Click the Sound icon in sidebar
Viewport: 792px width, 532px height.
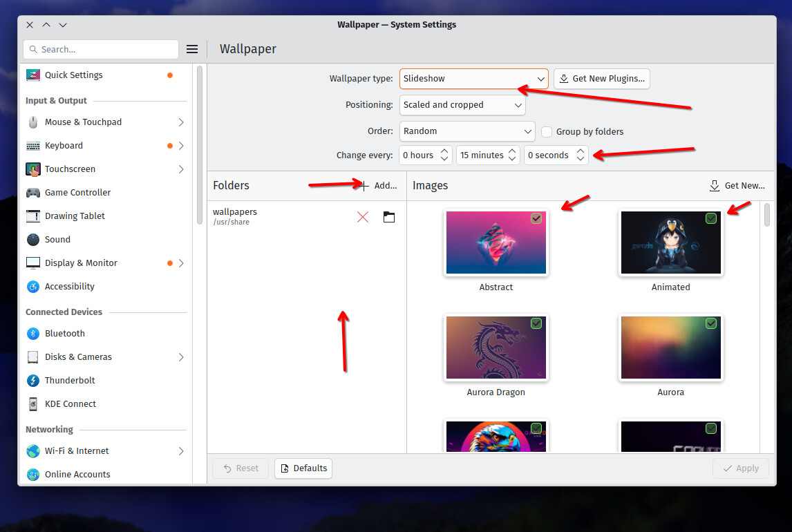[x=33, y=240]
